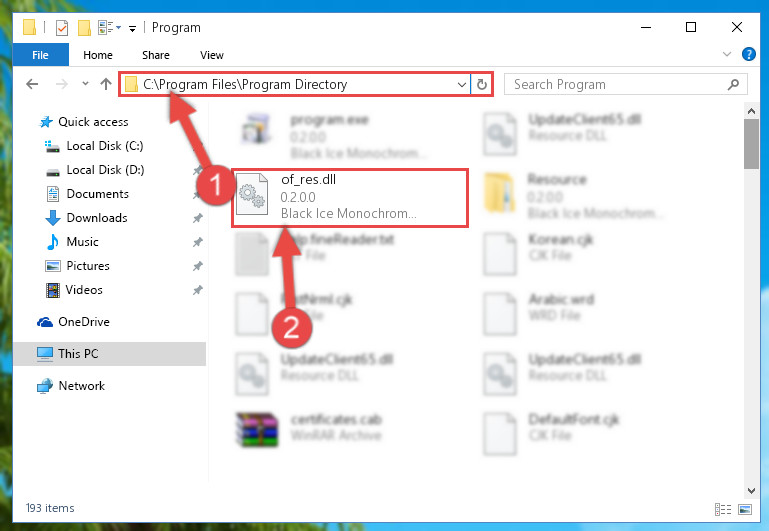The image size is (769, 531).
Task: Go to Documents in the sidebar
Action: (98, 194)
